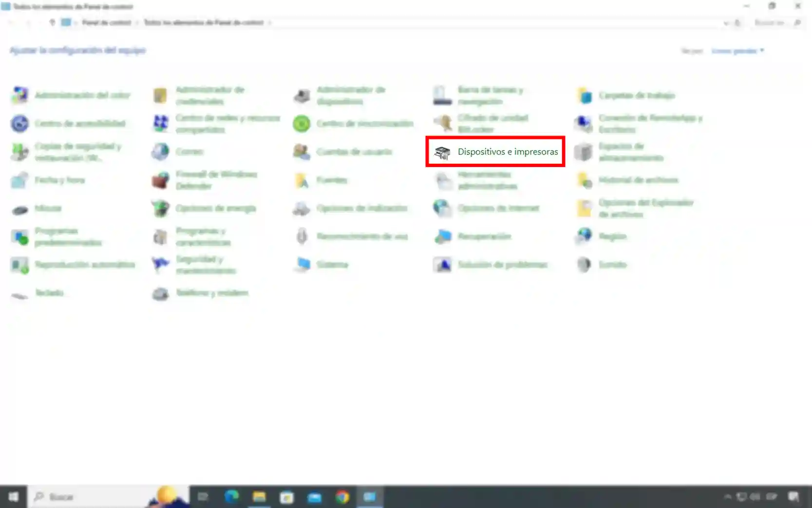812x508 pixels.
Task: Click the Panel de control breadcrumb
Action: 106,23
